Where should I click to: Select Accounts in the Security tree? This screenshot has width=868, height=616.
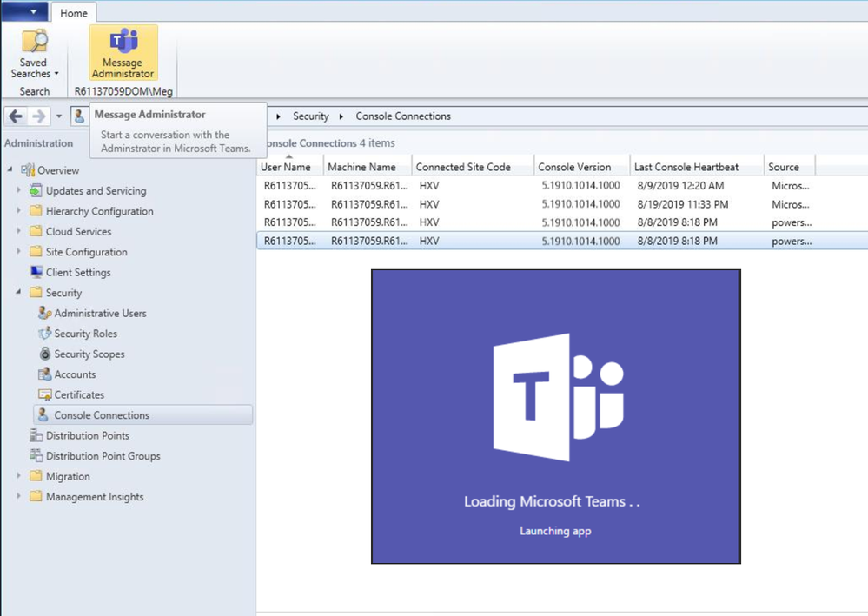tap(75, 374)
